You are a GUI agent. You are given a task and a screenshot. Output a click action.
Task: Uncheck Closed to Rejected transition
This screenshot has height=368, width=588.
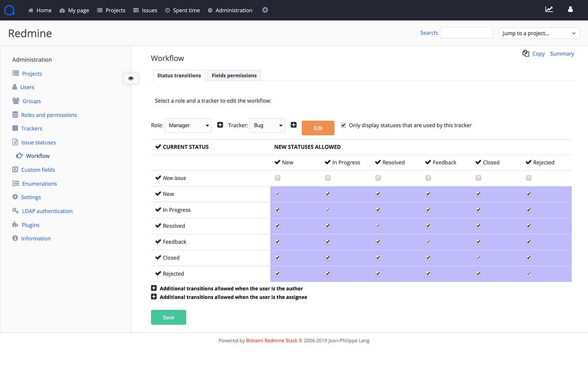pyautogui.click(x=529, y=258)
